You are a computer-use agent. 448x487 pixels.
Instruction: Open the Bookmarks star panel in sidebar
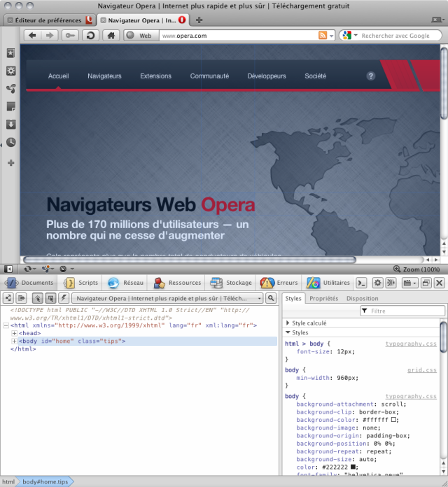pos(11,53)
